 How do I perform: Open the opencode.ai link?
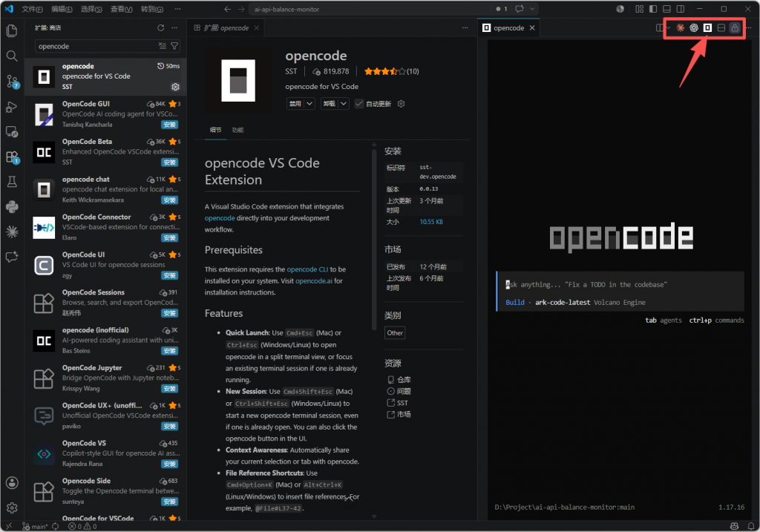(314, 281)
